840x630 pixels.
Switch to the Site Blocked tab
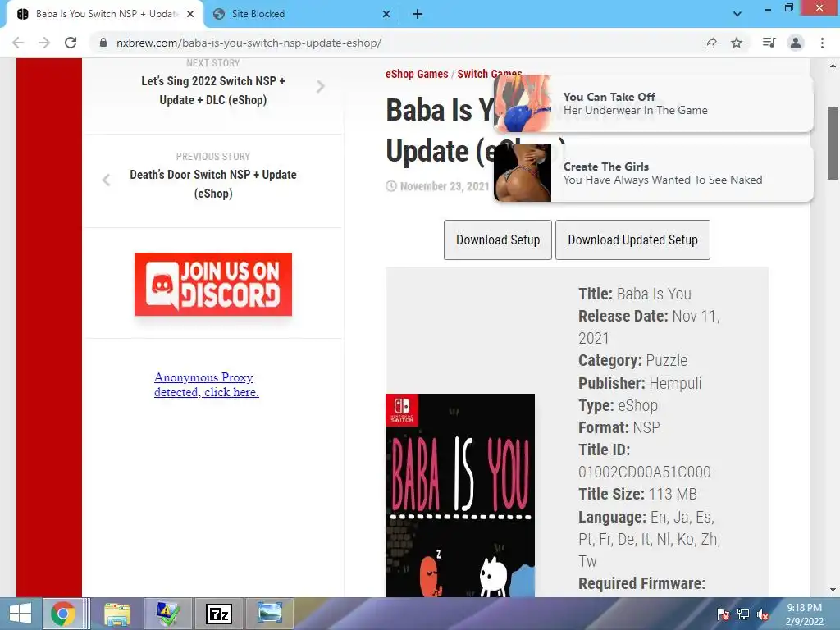coord(302,14)
